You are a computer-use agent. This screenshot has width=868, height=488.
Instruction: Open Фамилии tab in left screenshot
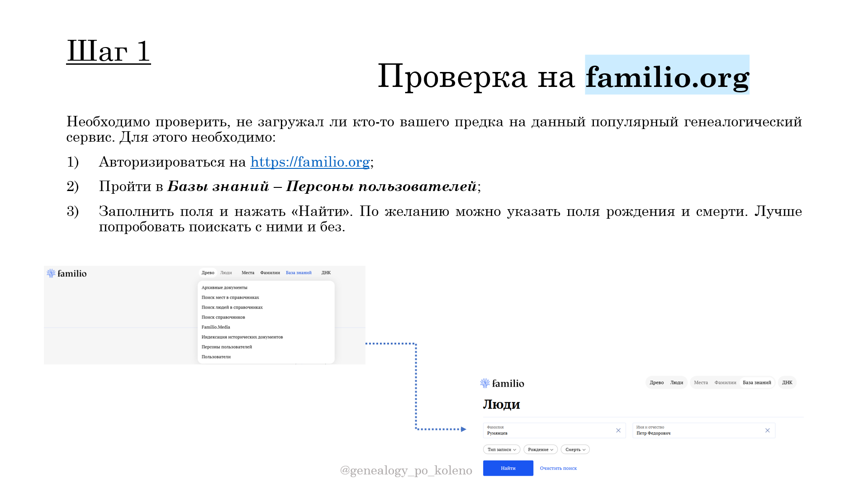[270, 273]
